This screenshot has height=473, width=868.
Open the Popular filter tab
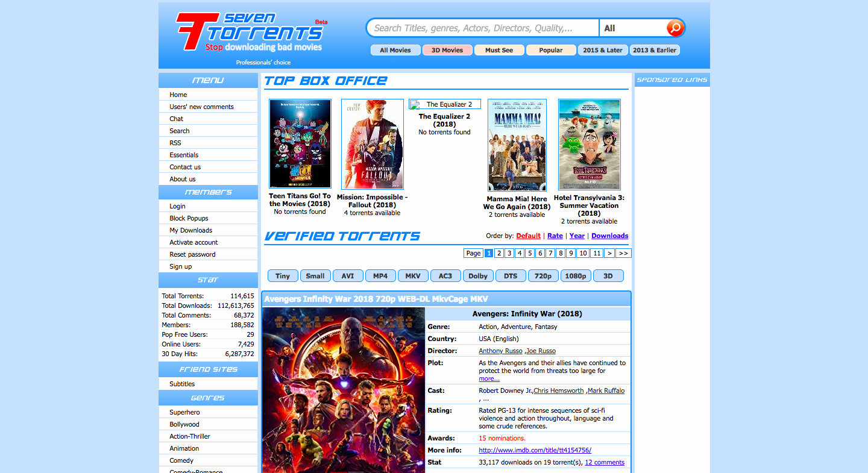pos(551,50)
